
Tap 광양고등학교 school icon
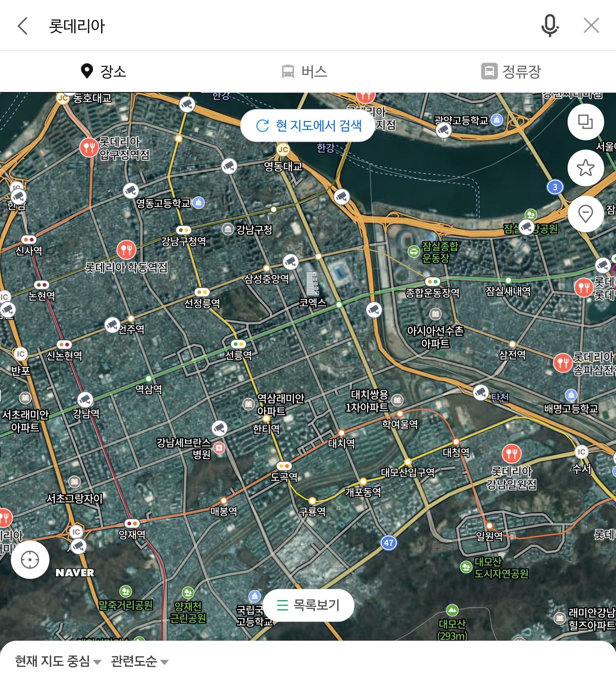[x=497, y=120]
